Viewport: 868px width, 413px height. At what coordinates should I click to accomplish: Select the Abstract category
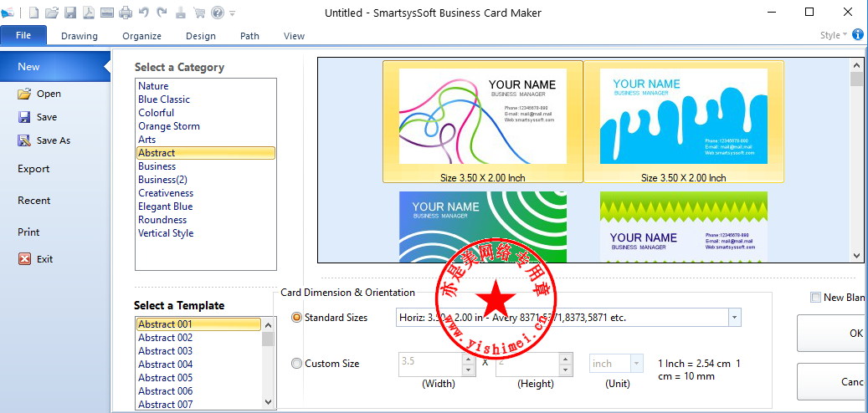[205, 153]
